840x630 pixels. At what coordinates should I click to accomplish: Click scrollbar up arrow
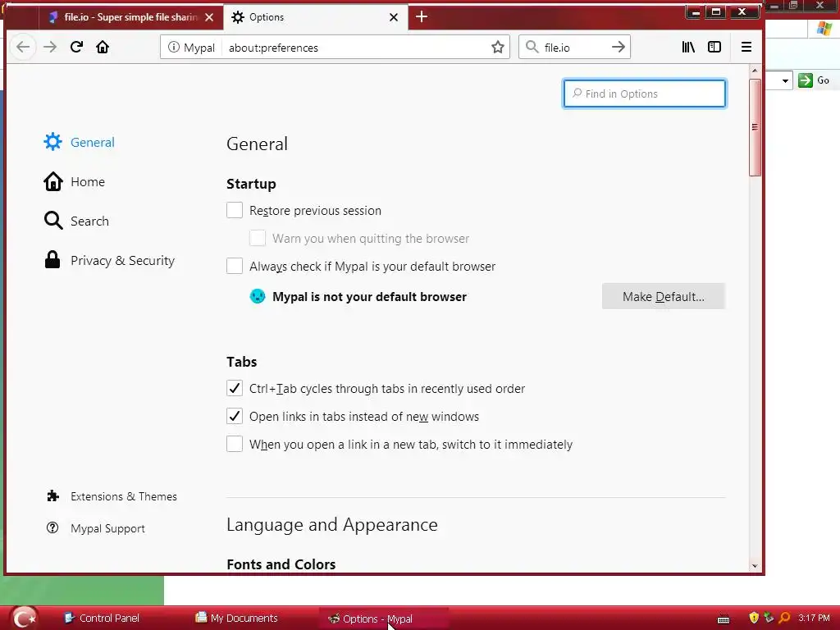755,71
